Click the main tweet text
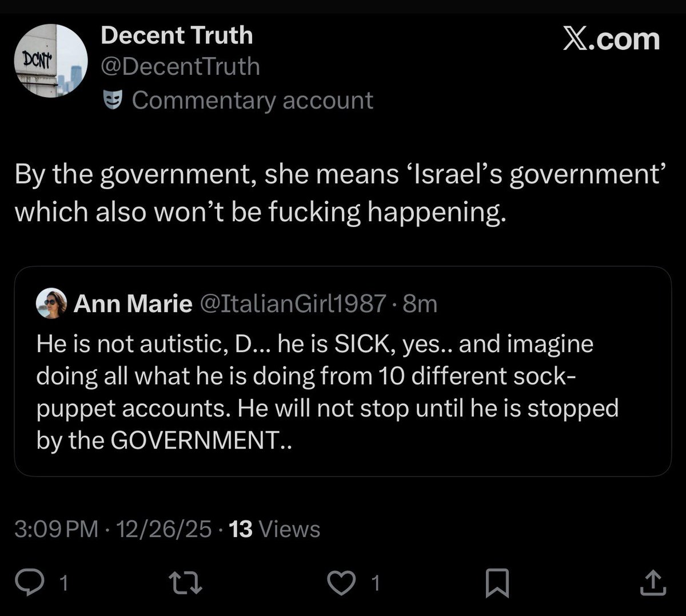Image resolution: width=686 pixels, height=616 pixels. (x=337, y=193)
